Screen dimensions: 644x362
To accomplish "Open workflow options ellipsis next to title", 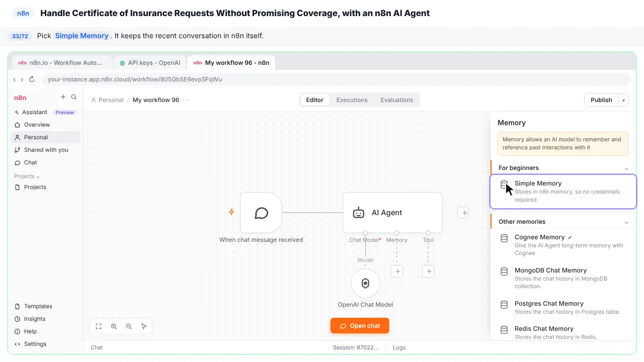I will [x=186, y=100].
